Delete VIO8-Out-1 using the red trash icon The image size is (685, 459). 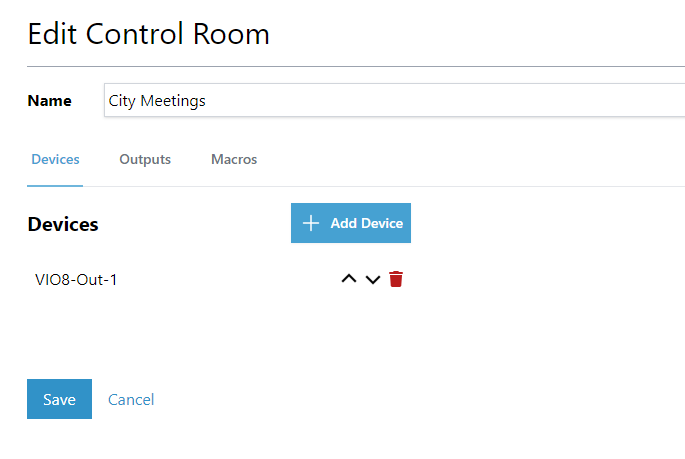(x=396, y=279)
